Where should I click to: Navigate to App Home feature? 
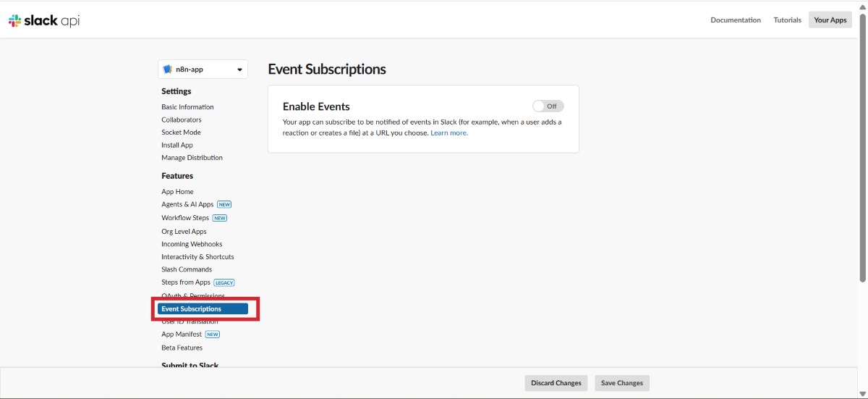177,192
